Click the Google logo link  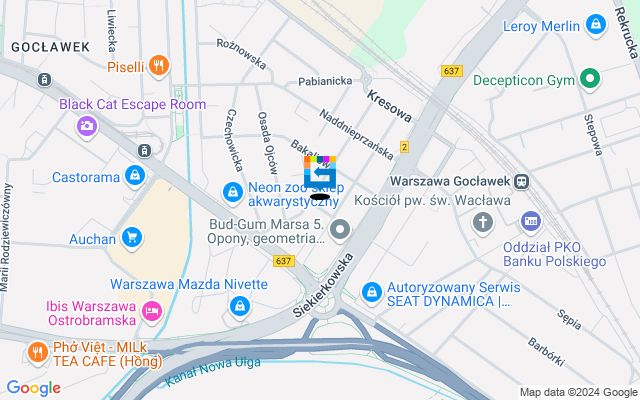33,388
